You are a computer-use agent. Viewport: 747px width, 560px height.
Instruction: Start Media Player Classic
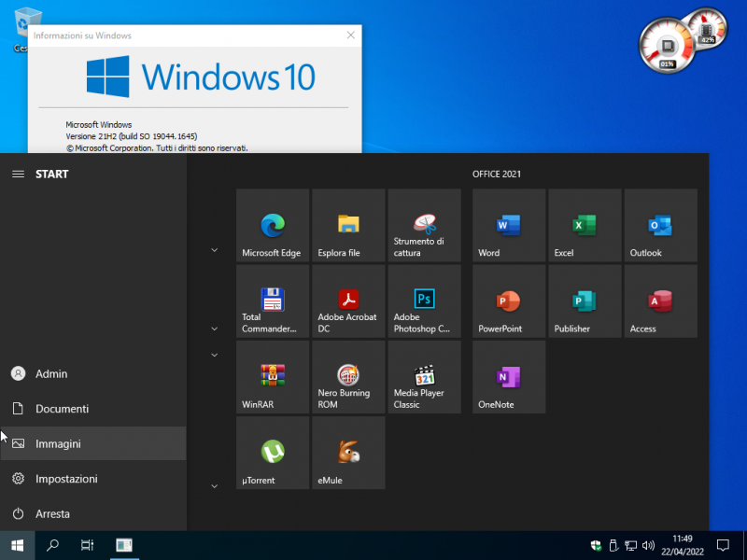coord(424,377)
